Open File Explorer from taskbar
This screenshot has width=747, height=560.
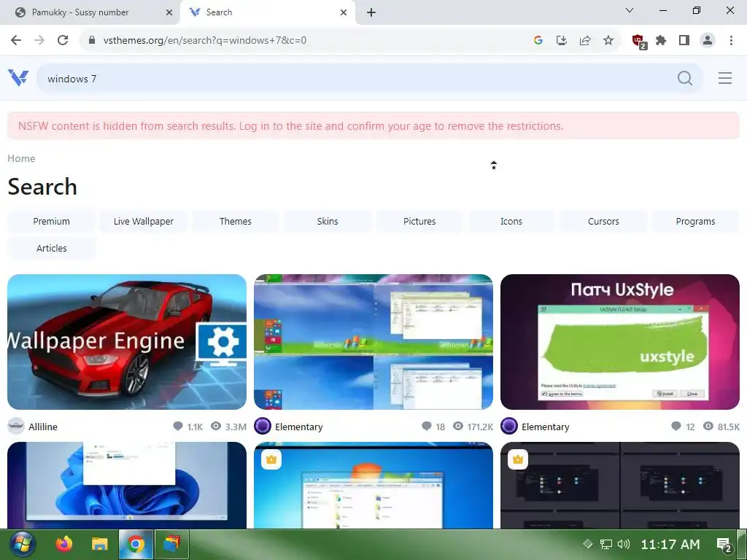pyautogui.click(x=99, y=544)
